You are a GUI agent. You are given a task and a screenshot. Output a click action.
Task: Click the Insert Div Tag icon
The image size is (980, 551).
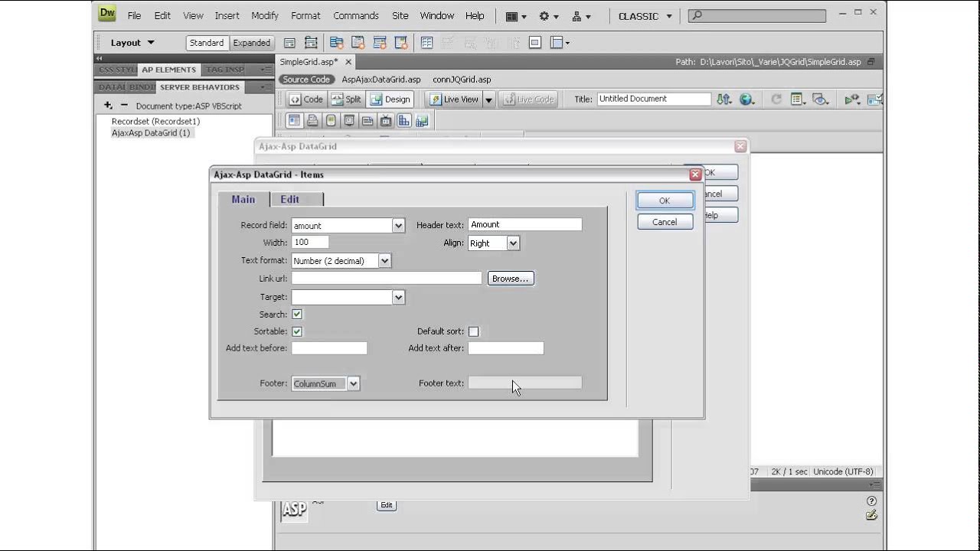point(289,43)
